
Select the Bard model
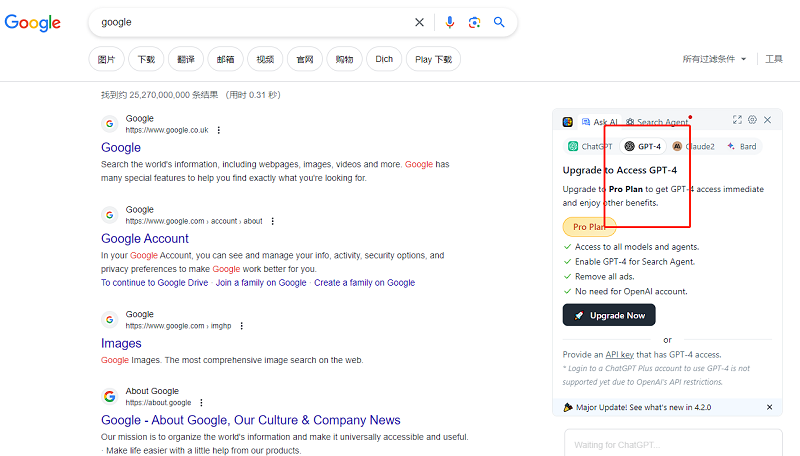coord(742,146)
